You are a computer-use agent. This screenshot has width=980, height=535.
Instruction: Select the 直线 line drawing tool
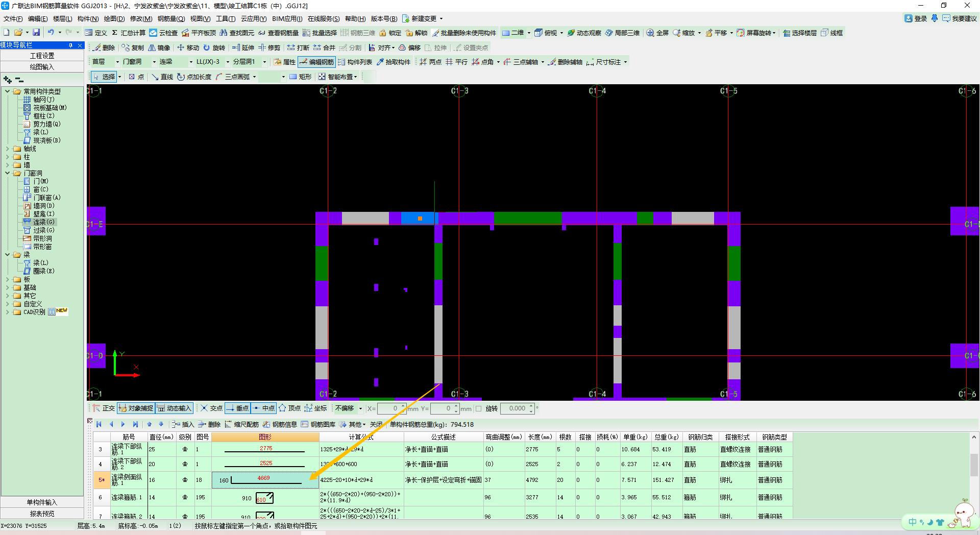click(x=162, y=77)
